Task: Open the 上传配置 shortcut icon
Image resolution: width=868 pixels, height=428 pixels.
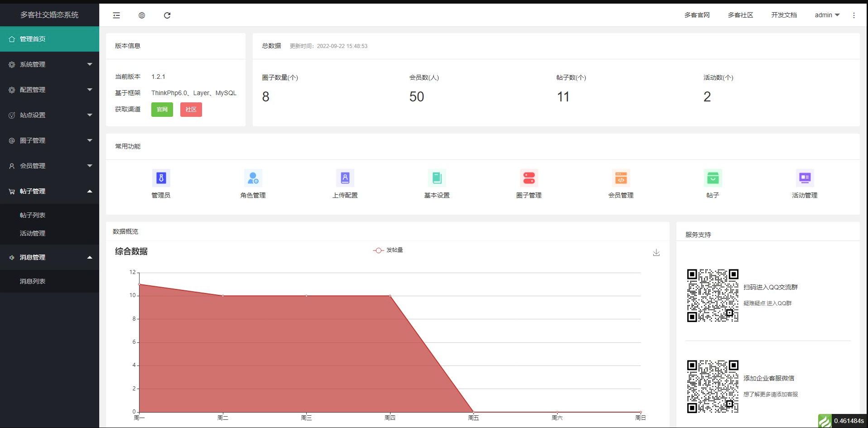Action: (x=345, y=178)
